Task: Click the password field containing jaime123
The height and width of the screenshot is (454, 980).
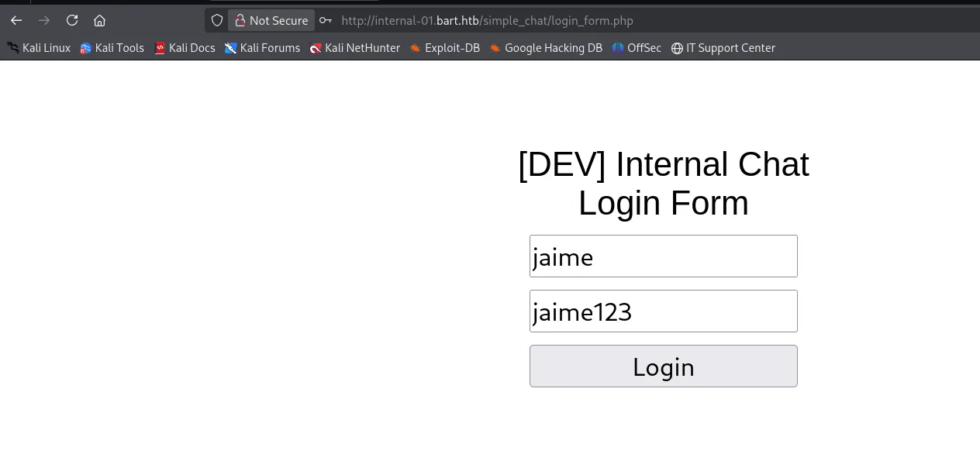Action: click(x=664, y=311)
